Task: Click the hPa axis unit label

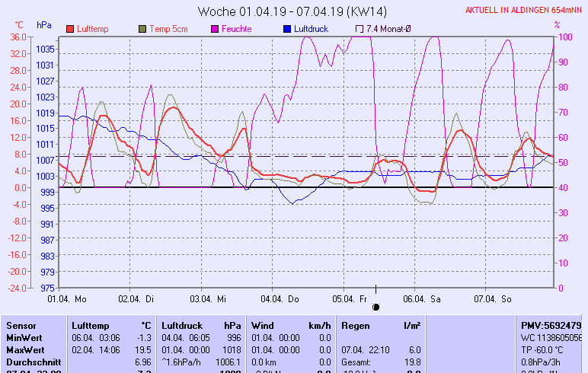Action: [44, 25]
